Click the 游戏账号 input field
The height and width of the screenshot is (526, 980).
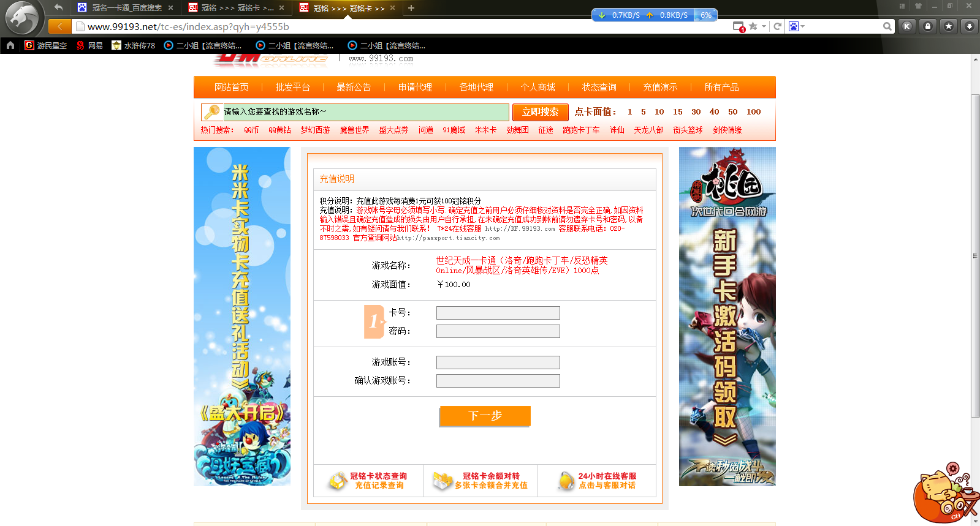click(x=498, y=363)
